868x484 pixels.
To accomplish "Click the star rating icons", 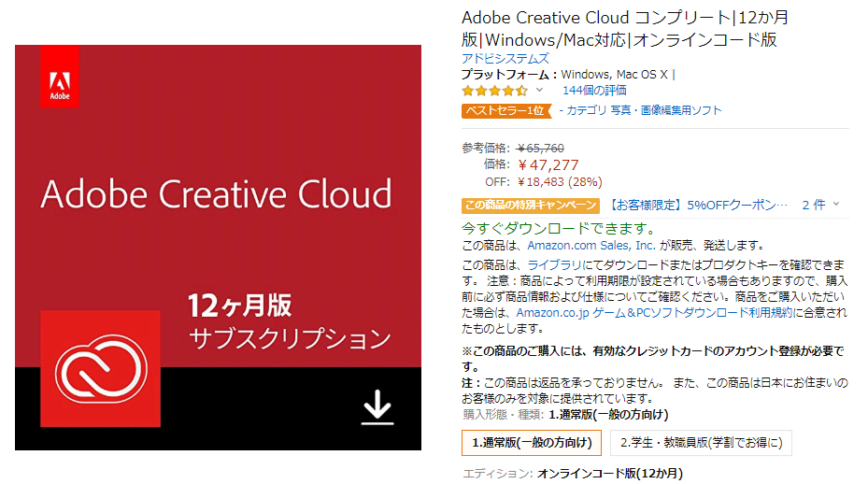I will coord(495,91).
